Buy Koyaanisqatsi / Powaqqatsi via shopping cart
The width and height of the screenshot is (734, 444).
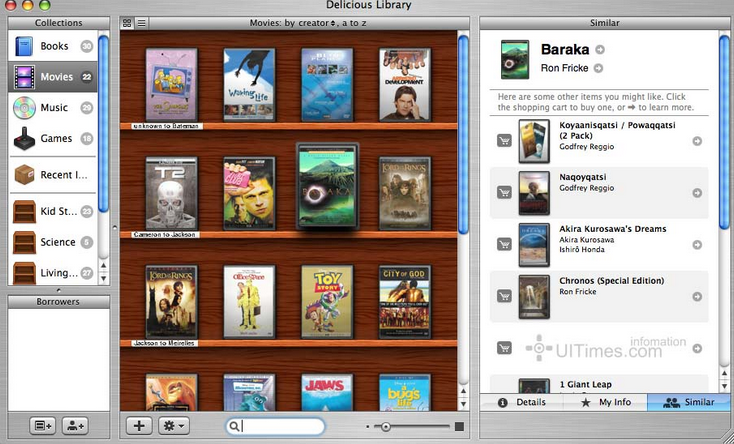pyautogui.click(x=504, y=141)
